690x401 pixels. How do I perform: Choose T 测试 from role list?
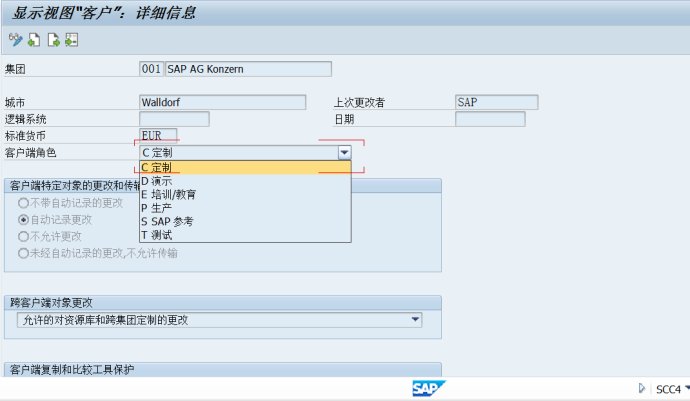245,235
